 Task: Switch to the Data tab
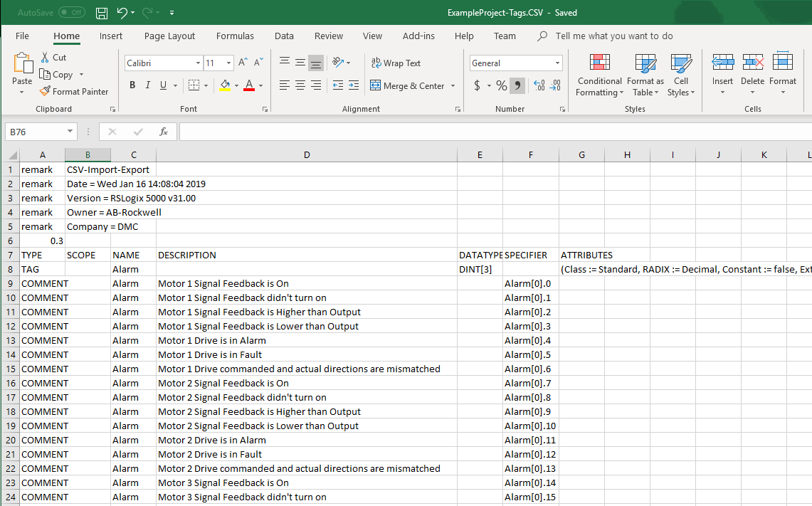point(284,36)
